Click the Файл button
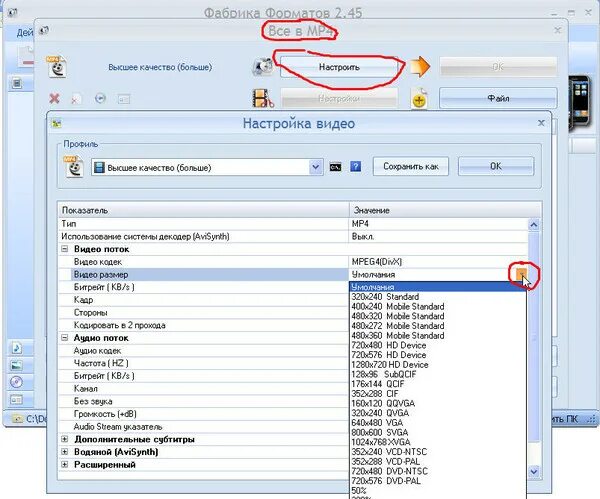 [x=498, y=98]
